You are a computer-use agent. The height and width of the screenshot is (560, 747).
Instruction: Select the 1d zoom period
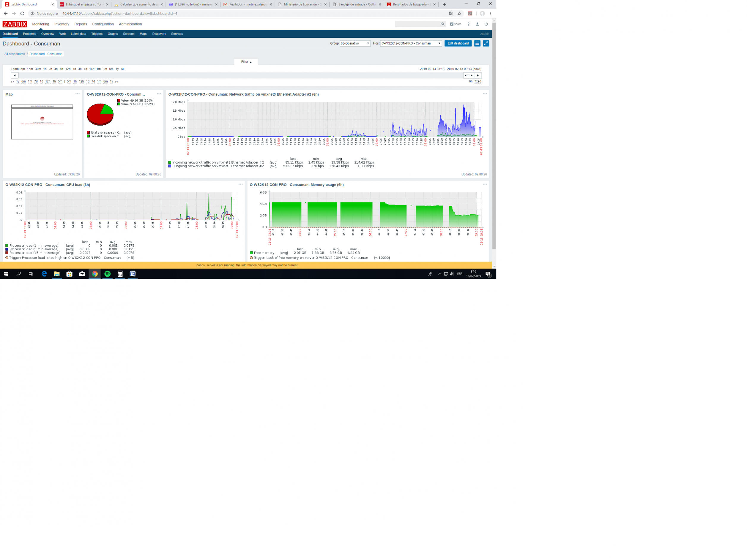(x=74, y=69)
